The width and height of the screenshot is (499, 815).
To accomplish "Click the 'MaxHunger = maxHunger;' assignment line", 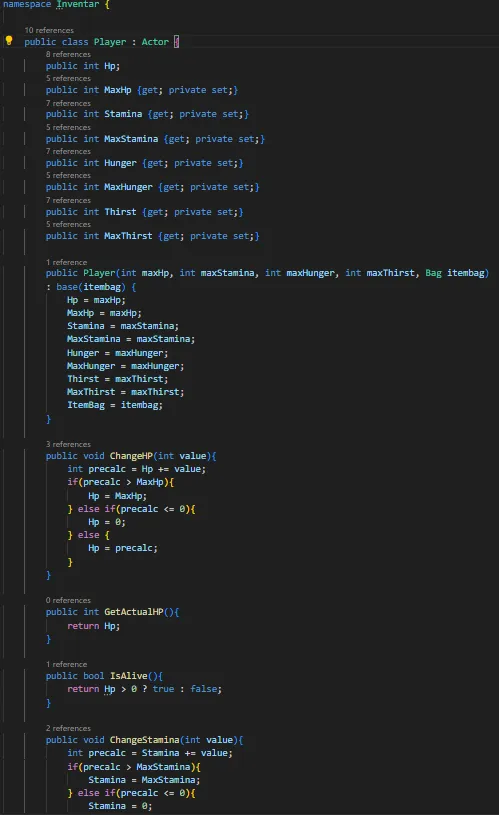I will click(125, 366).
